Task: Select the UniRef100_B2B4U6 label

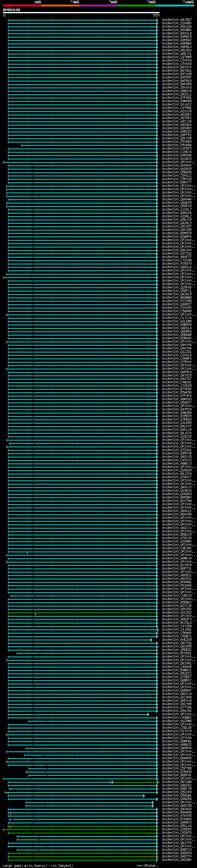Action: click(177, 772)
